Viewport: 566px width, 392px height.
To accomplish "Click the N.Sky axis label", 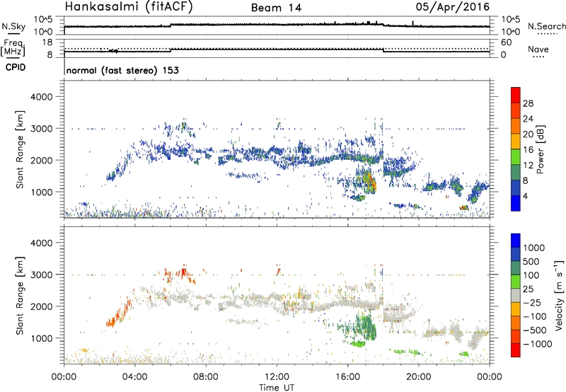I will click(13, 26).
